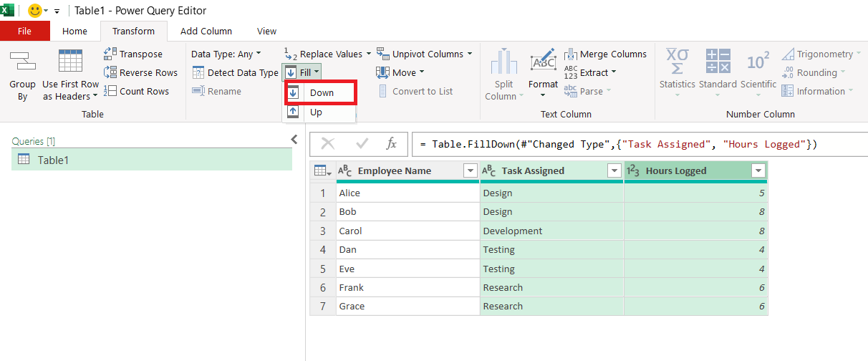868x361 pixels.
Task: Open Hours Logged column filter dropdown
Action: [x=758, y=170]
